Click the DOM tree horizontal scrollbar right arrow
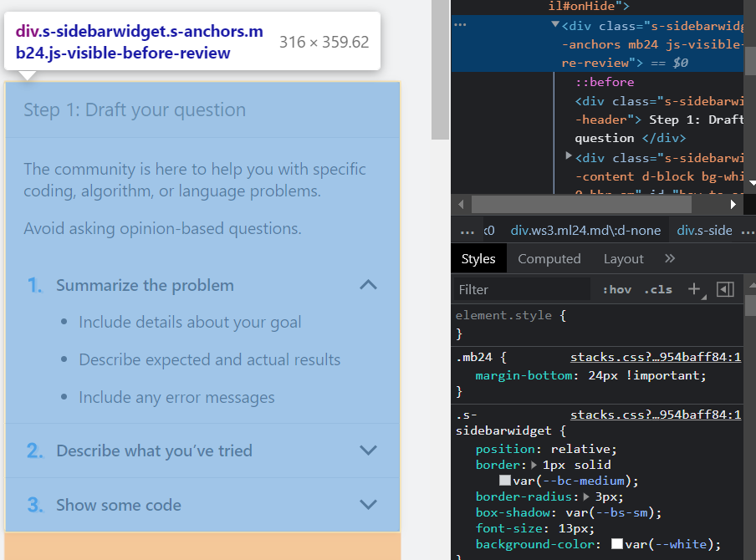 [x=733, y=204]
